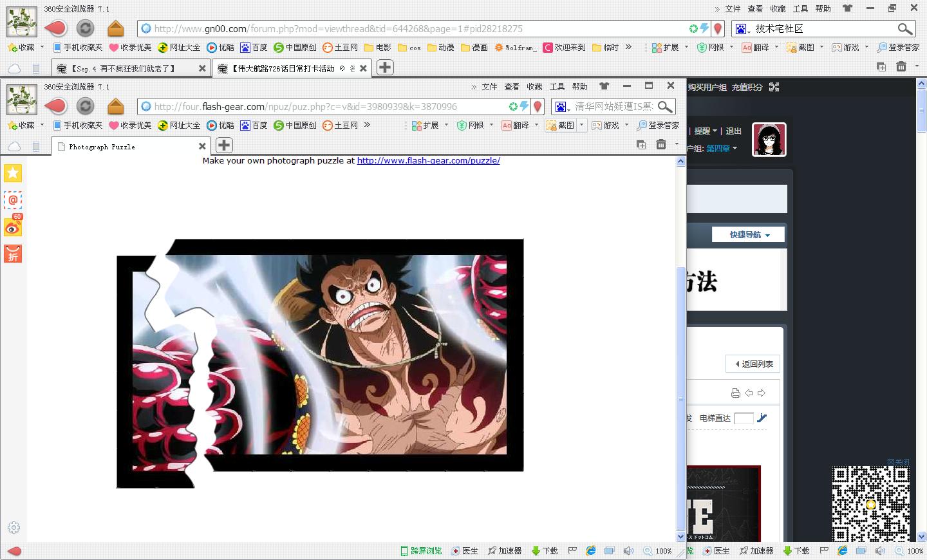Screen dimensions: 927x560
Task: Toggle the 加速器 accelerator in status bar
Action: coord(505,551)
